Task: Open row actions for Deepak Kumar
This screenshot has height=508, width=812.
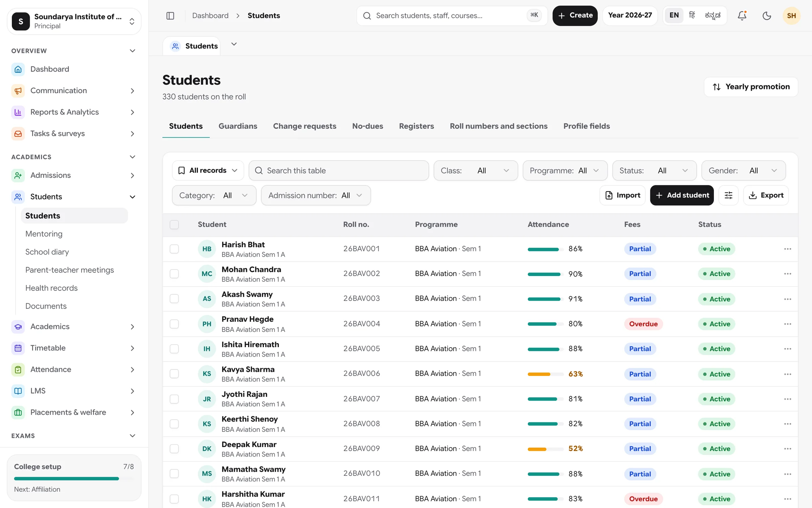Action: pyautogui.click(x=788, y=449)
